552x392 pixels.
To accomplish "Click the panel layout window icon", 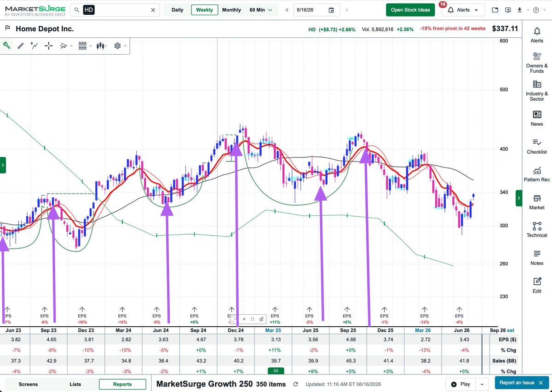I will (x=495, y=10).
